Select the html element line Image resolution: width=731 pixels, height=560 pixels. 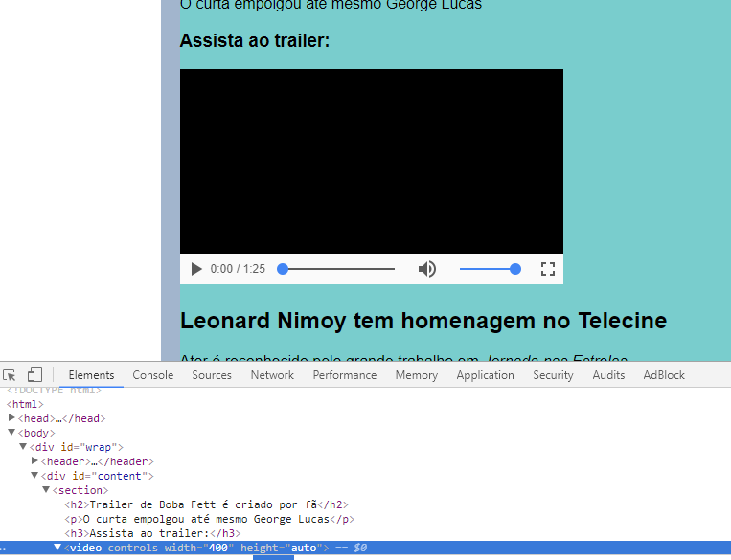[x=25, y=404]
